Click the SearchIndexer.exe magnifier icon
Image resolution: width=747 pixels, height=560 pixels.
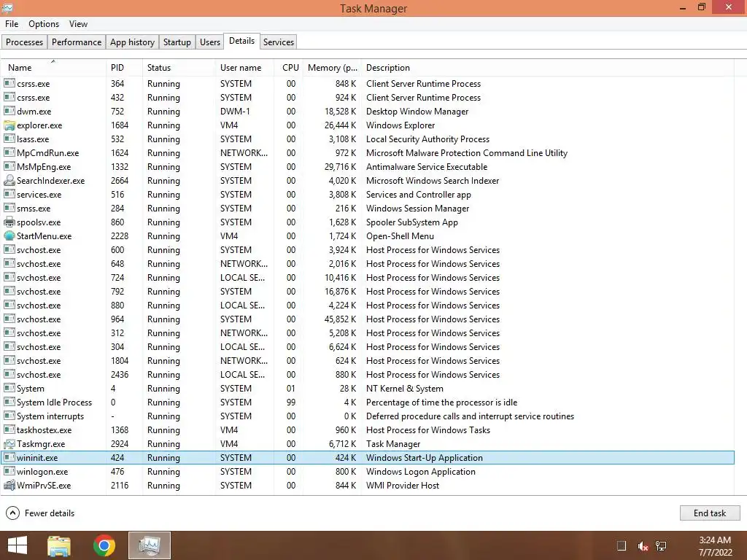pos(9,181)
